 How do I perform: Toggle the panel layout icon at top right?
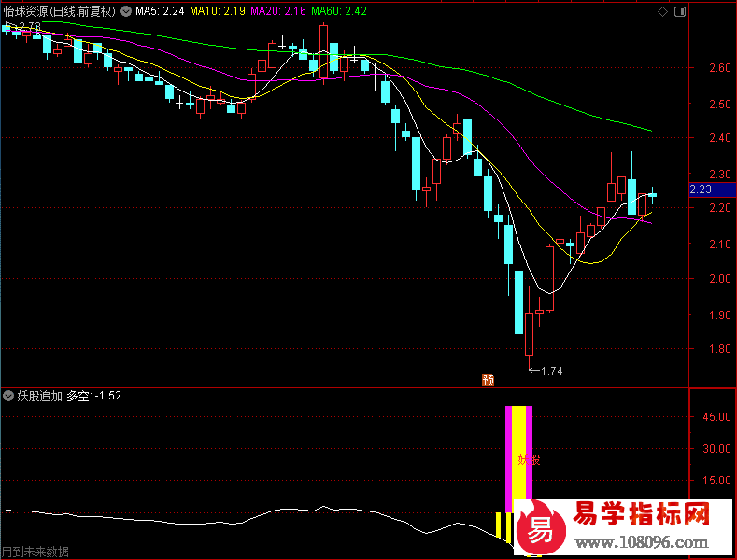[680, 12]
